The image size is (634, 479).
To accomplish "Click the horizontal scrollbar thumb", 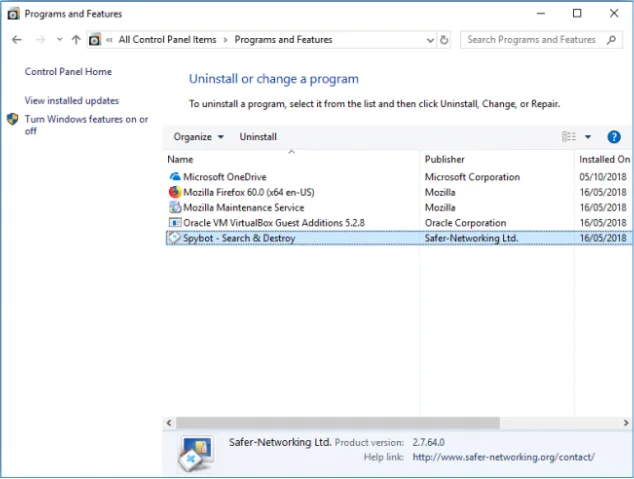I will (x=338, y=423).
